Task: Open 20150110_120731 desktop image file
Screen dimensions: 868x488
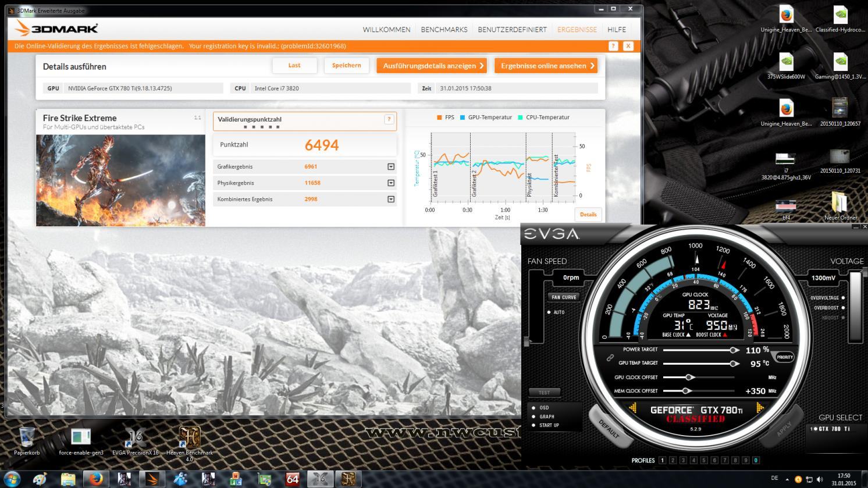Action: pos(840,161)
